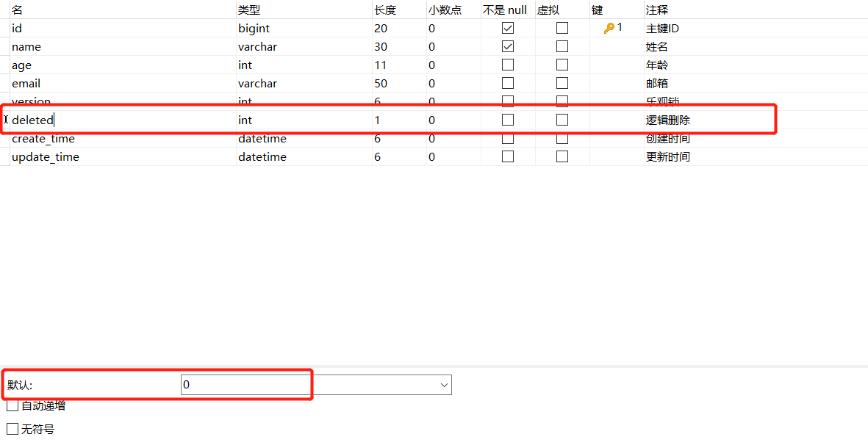868x445 pixels.
Task: Check 'not null' for update_time field
Action: pos(508,156)
